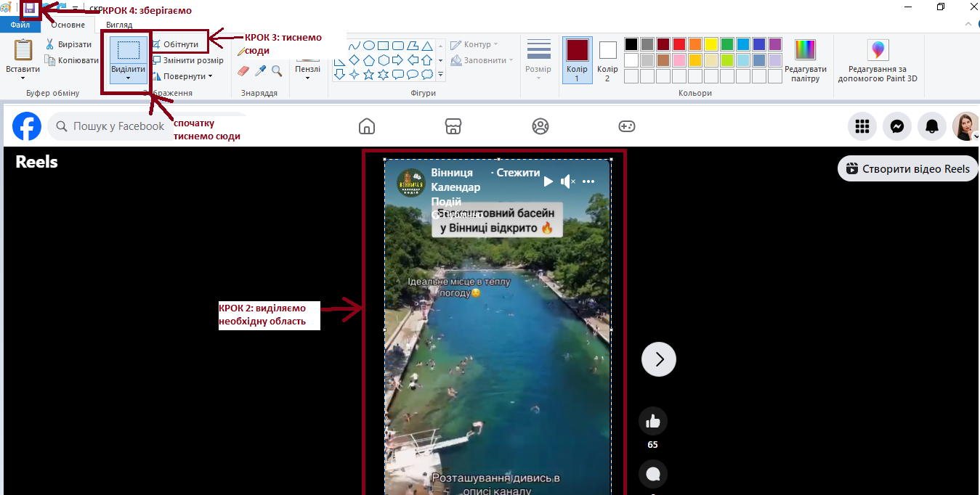Open Edit with Paint 3D
980x495 pixels.
pos(878,60)
